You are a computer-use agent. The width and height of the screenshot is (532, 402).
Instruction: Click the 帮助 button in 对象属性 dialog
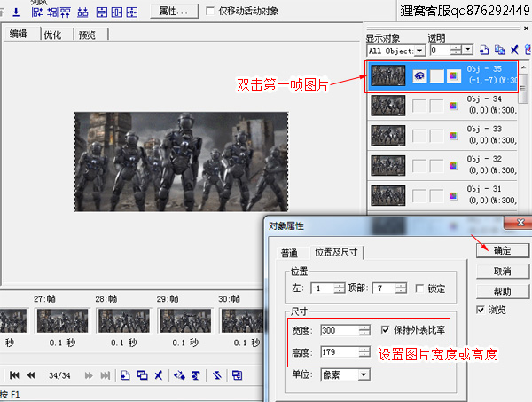503,291
